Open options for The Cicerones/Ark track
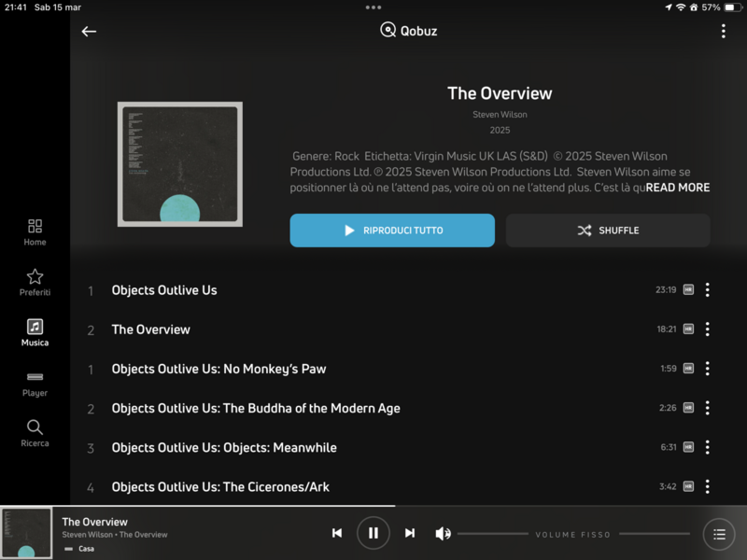 [x=707, y=486]
